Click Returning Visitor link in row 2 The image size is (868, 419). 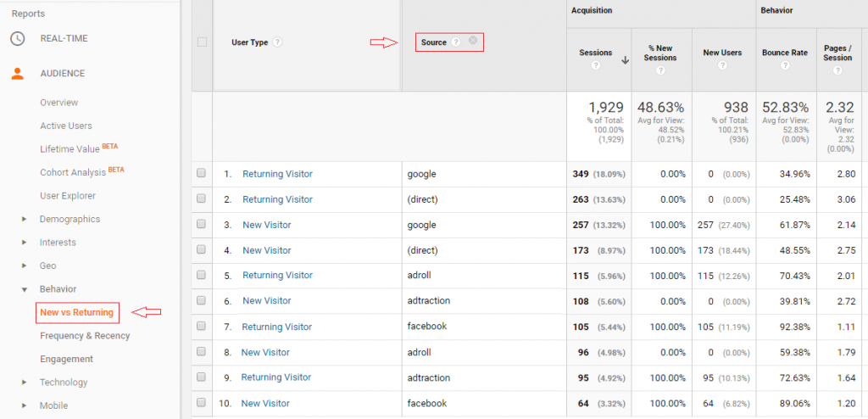click(x=277, y=199)
